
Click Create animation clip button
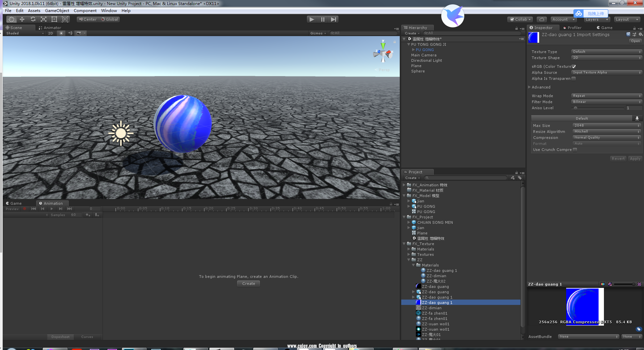(x=249, y=284)
